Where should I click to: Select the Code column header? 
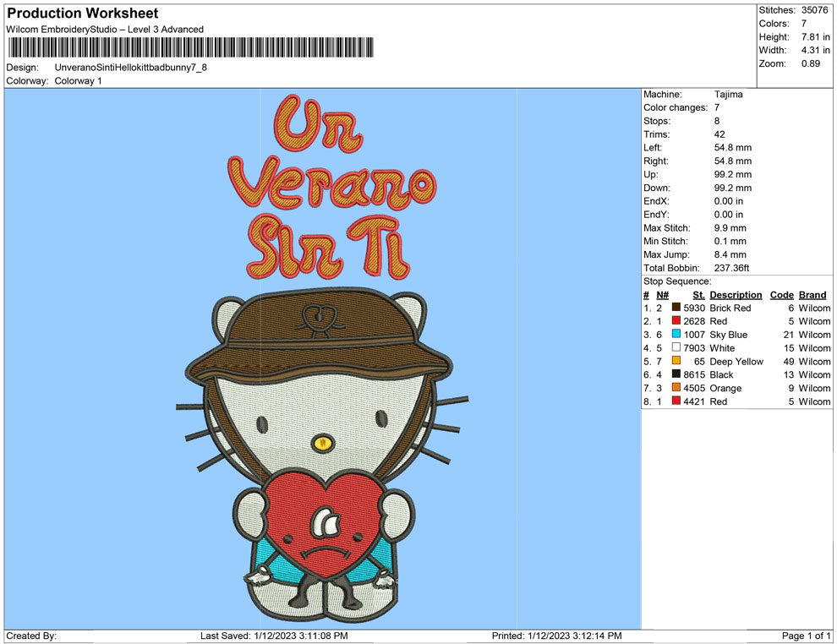[x=781, y=295]
